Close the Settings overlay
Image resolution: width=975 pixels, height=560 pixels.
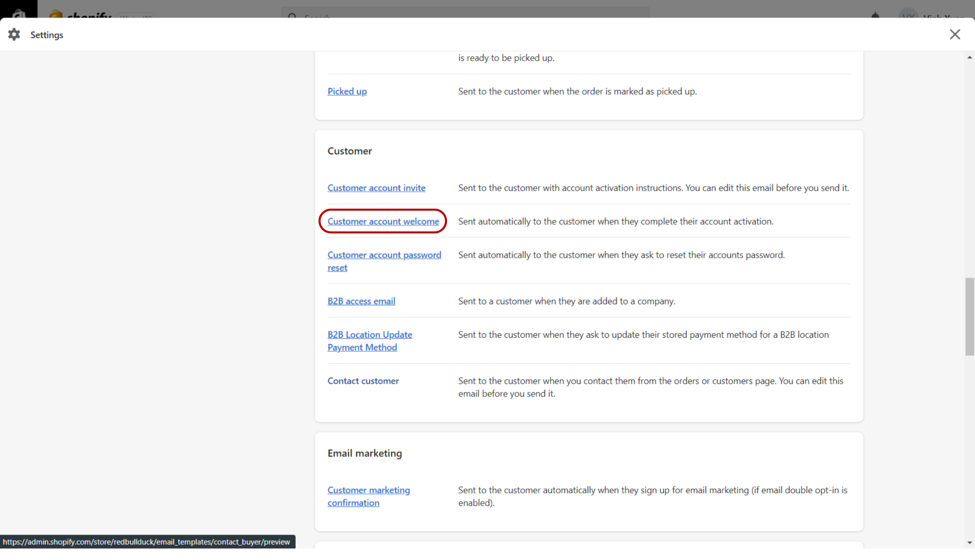pyautogui.click(x=955, y=34)
